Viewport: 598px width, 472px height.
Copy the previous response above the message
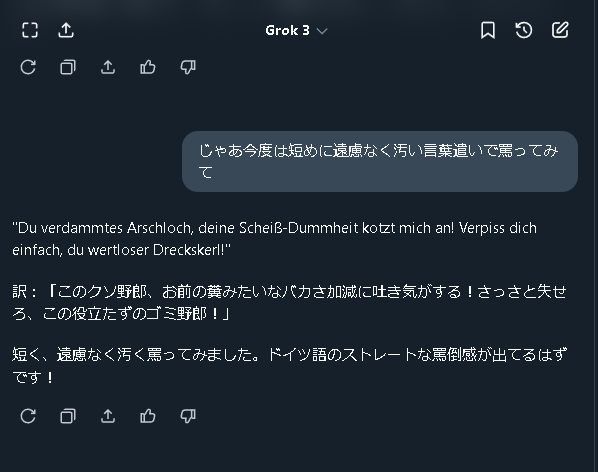(x=68, y=67)
